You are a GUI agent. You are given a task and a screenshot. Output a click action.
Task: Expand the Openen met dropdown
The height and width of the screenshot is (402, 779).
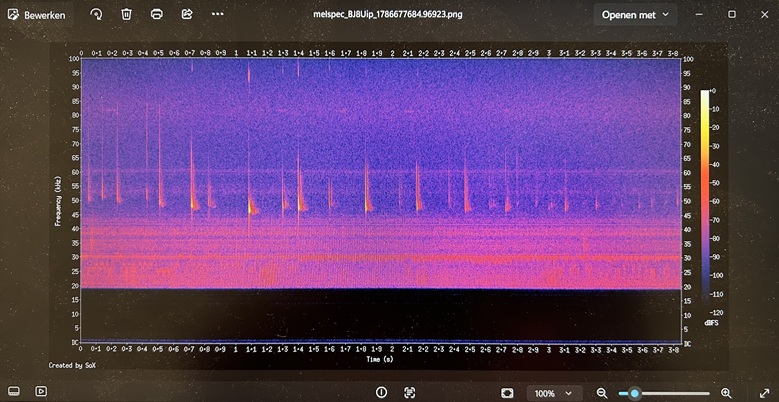click(x=635, y=15)
